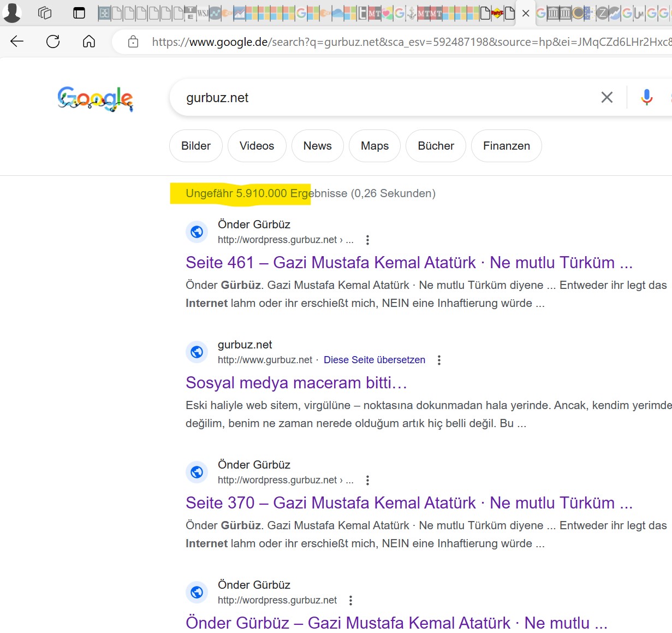Click the browser address bar URL
Viewport: 672px width, 633px height.
point(412,42)
